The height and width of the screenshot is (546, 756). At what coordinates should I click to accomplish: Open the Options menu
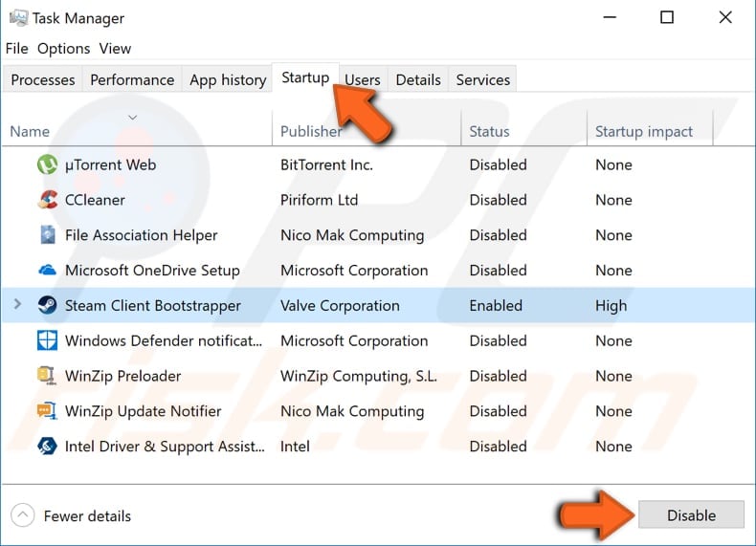(64, 49)
